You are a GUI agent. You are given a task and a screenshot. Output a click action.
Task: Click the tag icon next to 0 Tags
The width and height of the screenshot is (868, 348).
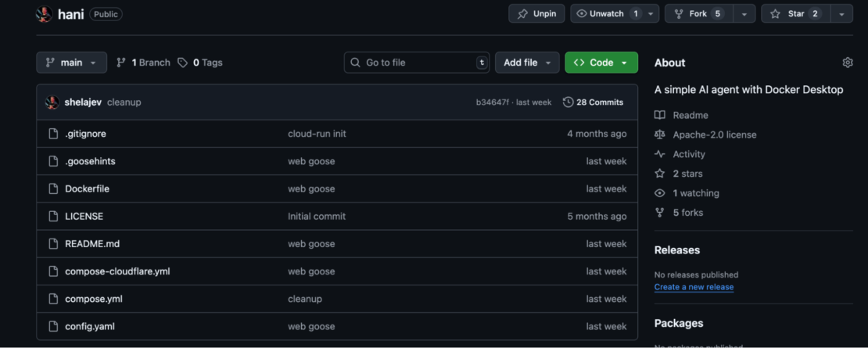click(183, 63)
